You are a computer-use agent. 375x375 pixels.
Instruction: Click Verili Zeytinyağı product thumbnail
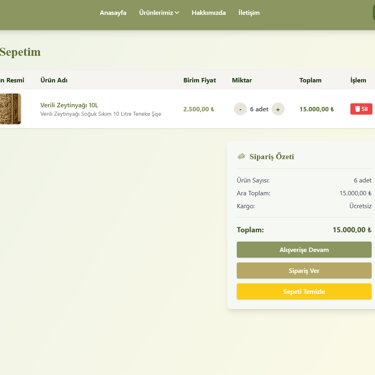pyautogui.click(x=10, y=109)
